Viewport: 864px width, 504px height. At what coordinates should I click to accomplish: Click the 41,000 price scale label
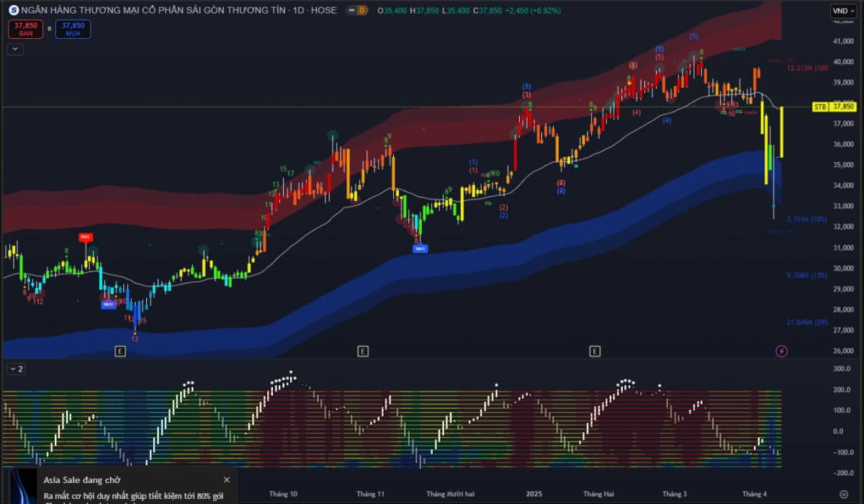pos(842,41)
